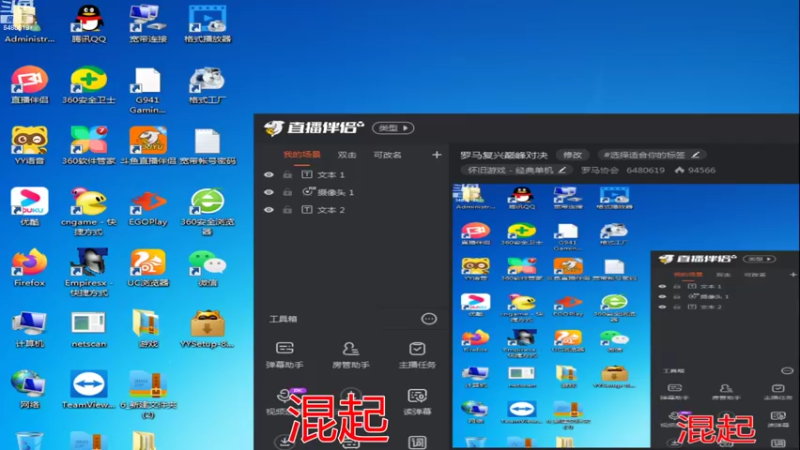Toggle lock on 摄像头 1 source
Screen dimensions: 800x450
click(x=287, y=192)
